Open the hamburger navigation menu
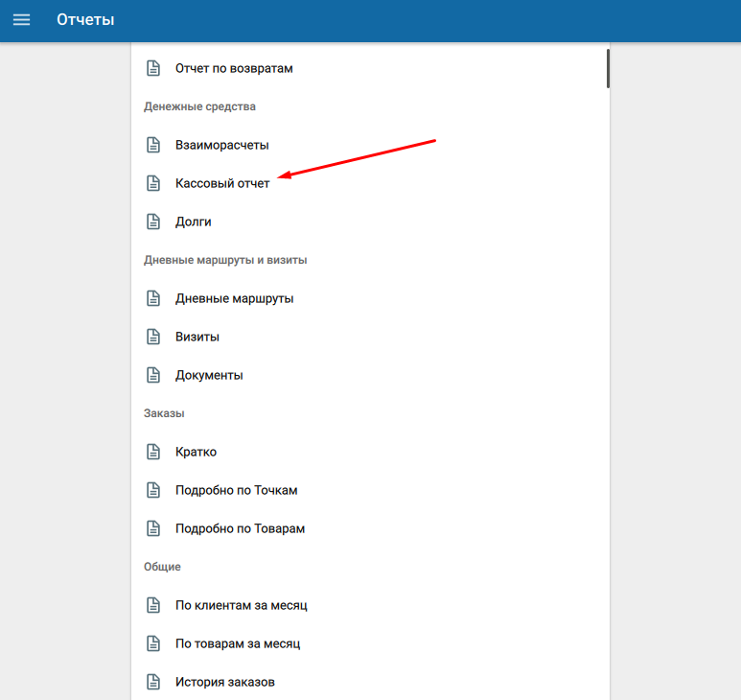 tap(21, 20)
